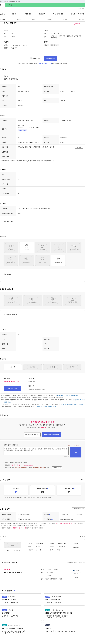Open the 채용정보 main menu
The image size is (85, 644).
[14, 14]
